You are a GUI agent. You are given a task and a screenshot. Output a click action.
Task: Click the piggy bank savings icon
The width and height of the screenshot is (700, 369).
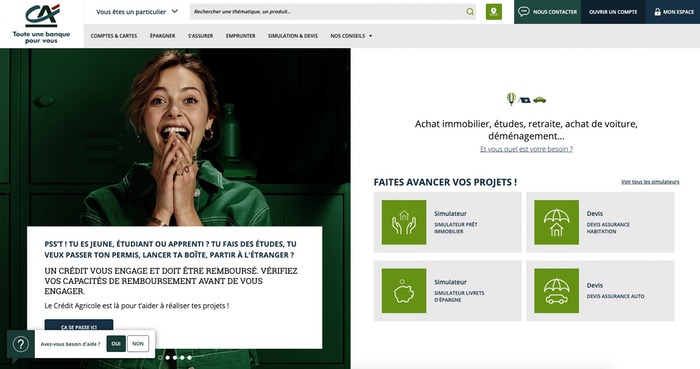tap(404, 290)
